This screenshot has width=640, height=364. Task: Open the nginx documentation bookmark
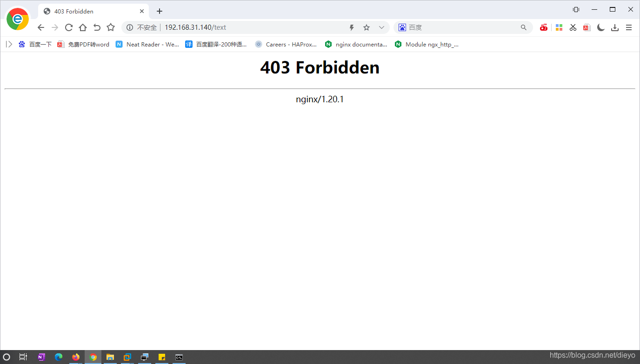click(356, 44)
